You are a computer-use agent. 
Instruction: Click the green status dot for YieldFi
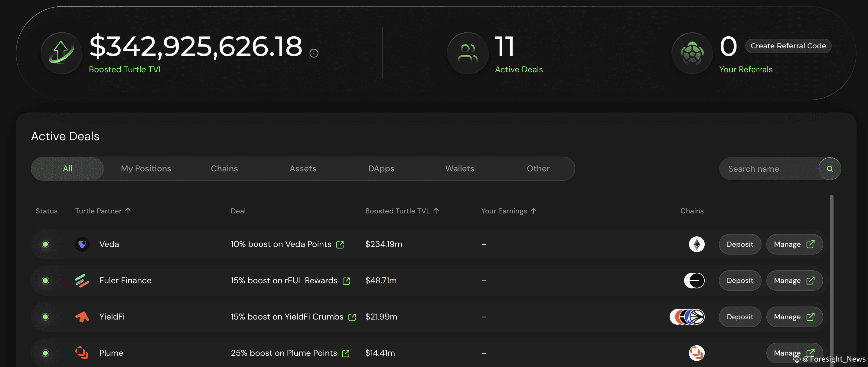point(45,317)
